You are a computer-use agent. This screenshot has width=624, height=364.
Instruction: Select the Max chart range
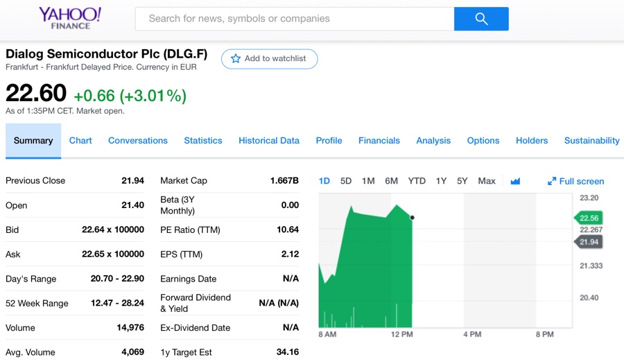coord(487,182)
